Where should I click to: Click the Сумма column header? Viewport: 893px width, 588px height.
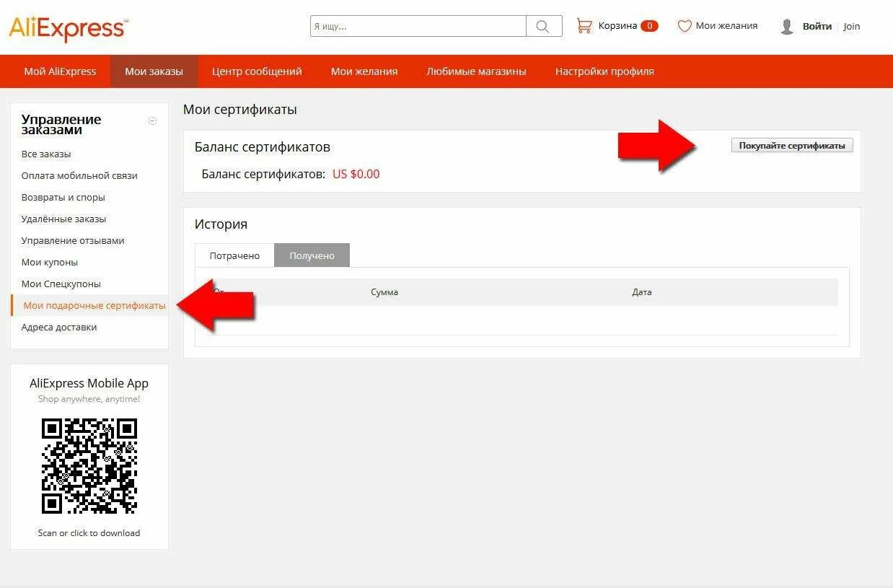coord(384,292)
